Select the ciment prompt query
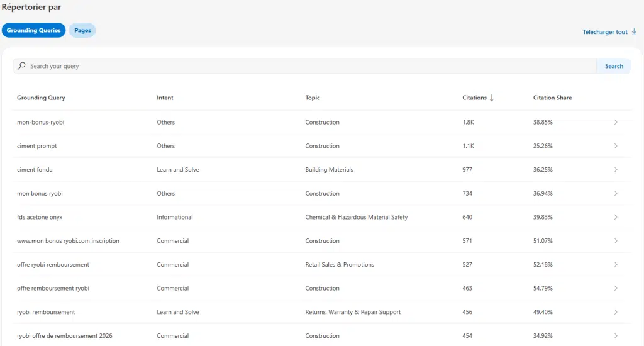Screen dimensions: 644x346 tap(37, 146)
